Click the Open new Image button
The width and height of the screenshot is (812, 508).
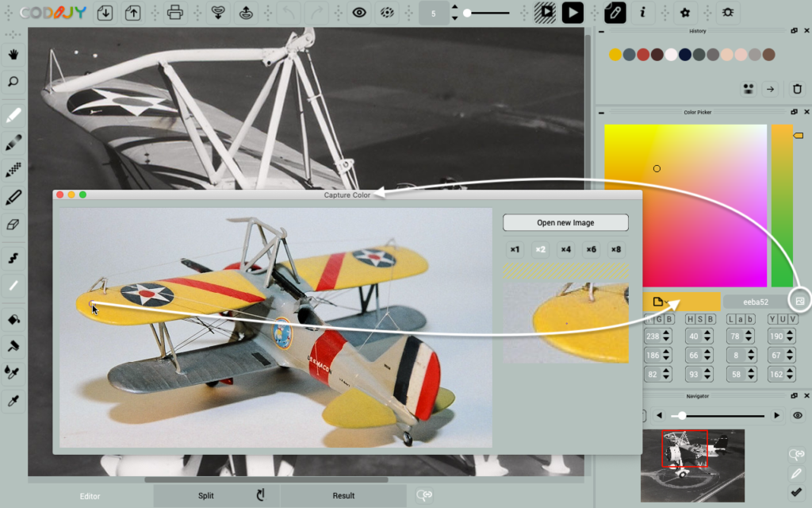pyautogui.click(x=565, y=222)
